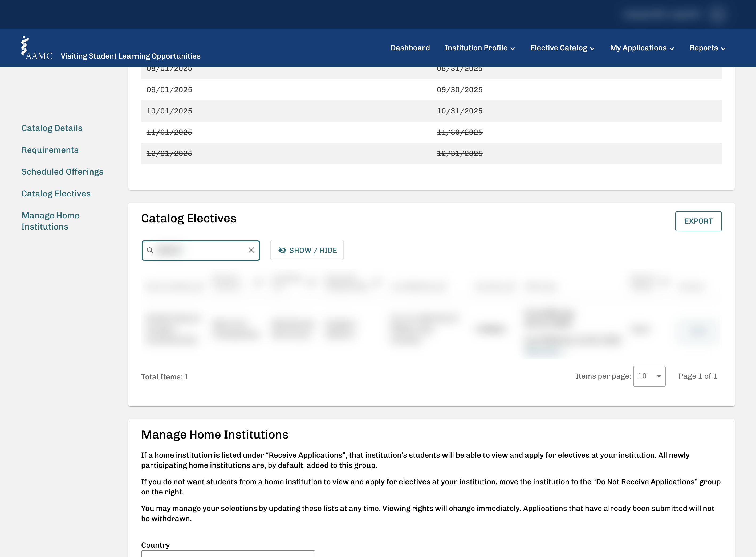Click the Page 1 of 1 indicator
This screenshot has width=756, height=557.
click(698, 376)
